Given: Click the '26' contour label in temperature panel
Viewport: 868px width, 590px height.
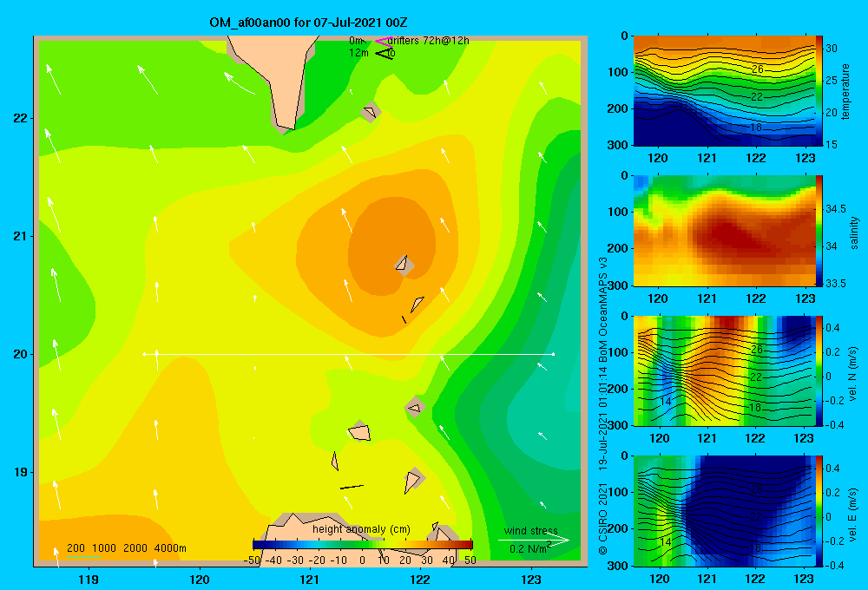Looking at the screenshot, I should tap(757, 69).
